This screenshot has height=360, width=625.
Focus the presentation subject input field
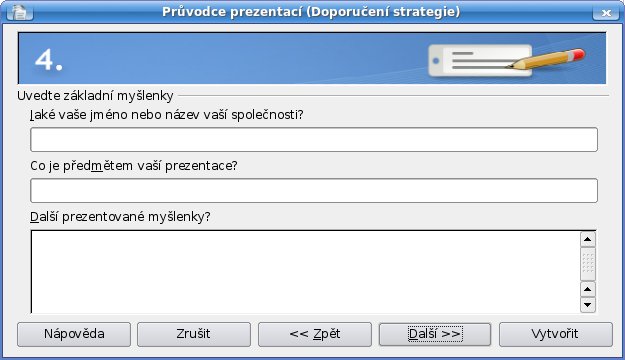(x=314, y=191)
